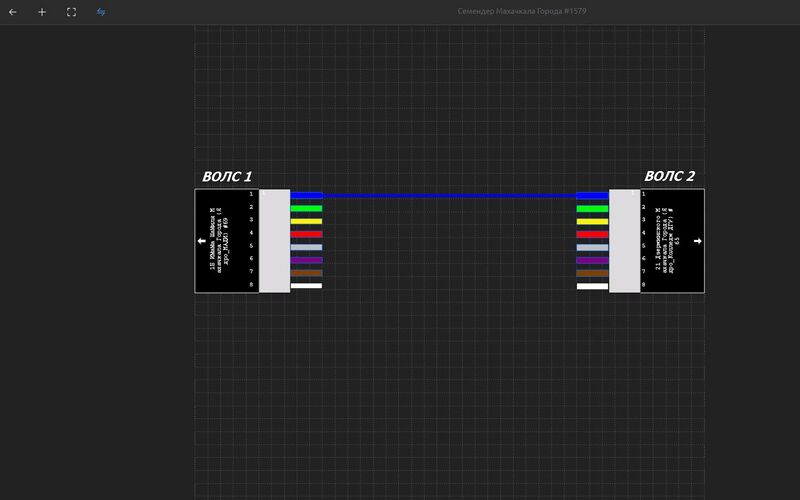
Task: Select the brown fiber 7 stub of ВОЛС 1
Action: point(306,273)
